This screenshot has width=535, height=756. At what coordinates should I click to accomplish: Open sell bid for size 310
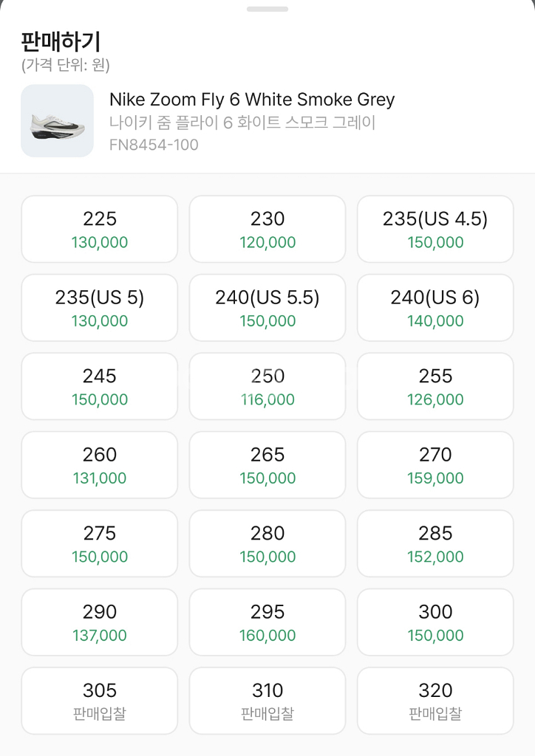[x=267, y=701]
